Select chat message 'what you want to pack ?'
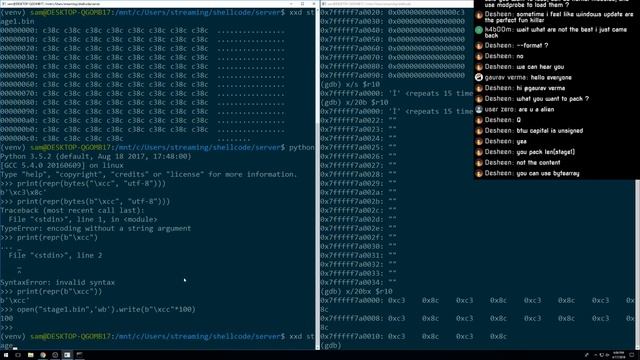640x360 pixels. [553, 99]
